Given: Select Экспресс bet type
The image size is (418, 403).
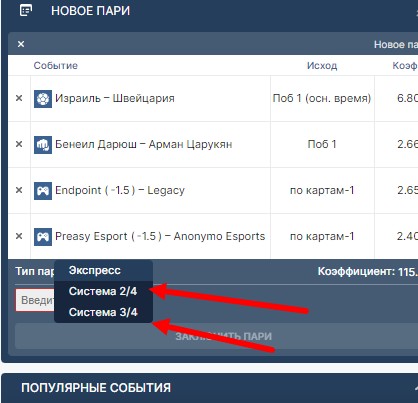Looking at the screenshot, I should tap(104, 270).
